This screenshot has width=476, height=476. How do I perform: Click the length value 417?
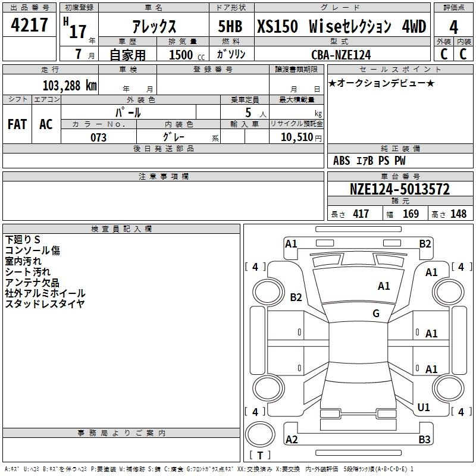coord(361,214)
